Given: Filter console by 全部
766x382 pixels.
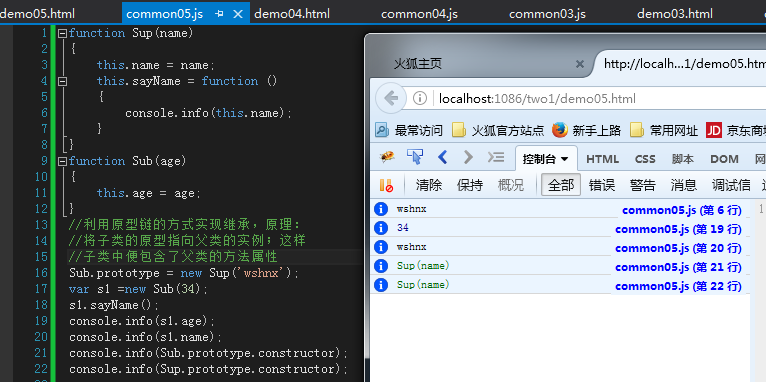Looking at the screenshot, I should click(561, 185).
